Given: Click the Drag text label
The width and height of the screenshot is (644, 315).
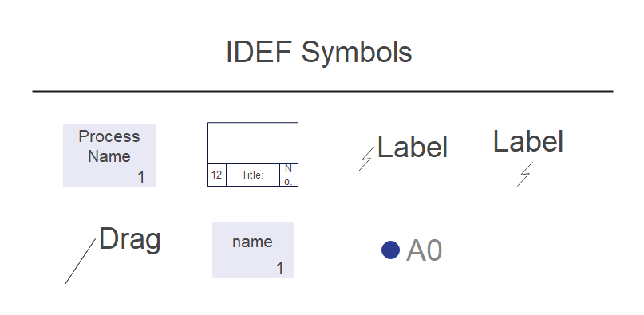Looking at the screenshot, I should pos(130,239).
